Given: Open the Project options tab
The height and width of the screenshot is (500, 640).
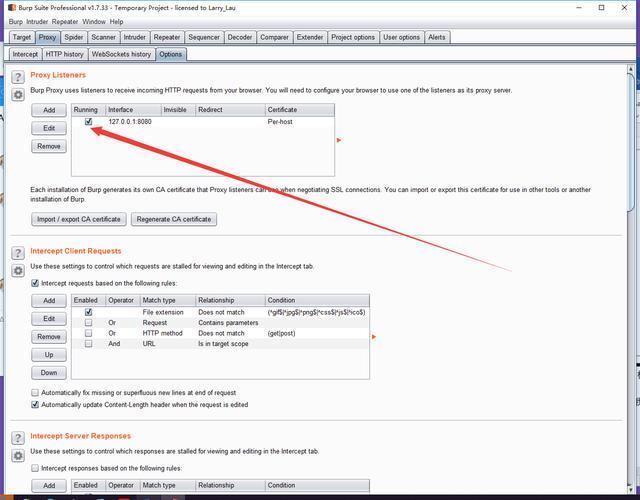Looking at the screenshot, I should pos(353,37).
